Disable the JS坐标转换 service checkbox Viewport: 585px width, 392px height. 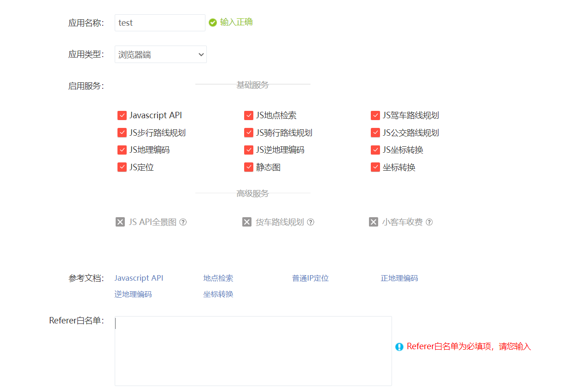click(x=375, y=150)
